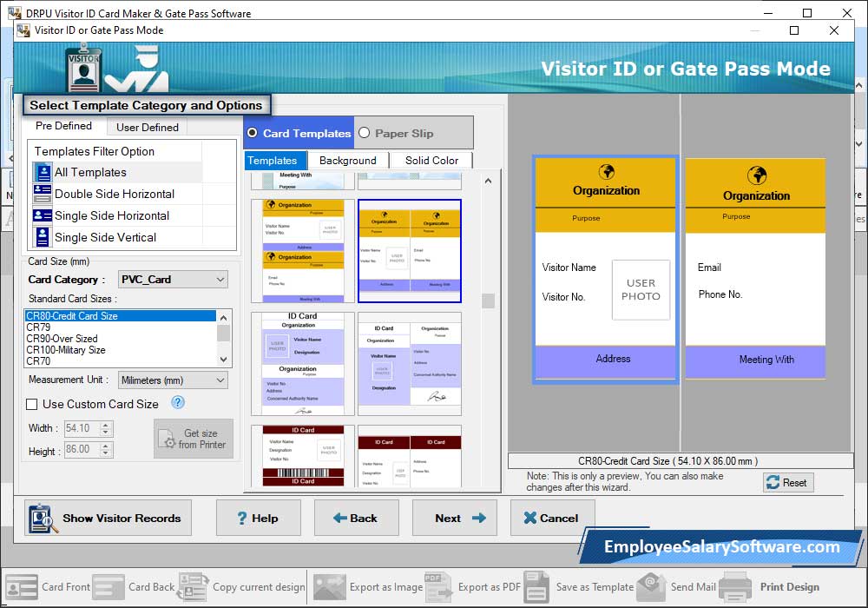Click the Next arrow icon
Image resolution: width=868 pixels, height=608 pixels.
(479, 519)
